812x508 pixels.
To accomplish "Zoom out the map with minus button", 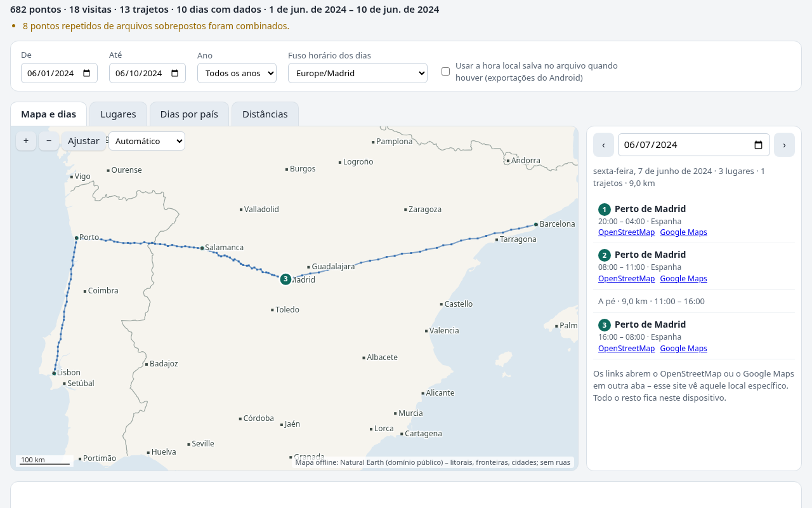I will (49, 141).
